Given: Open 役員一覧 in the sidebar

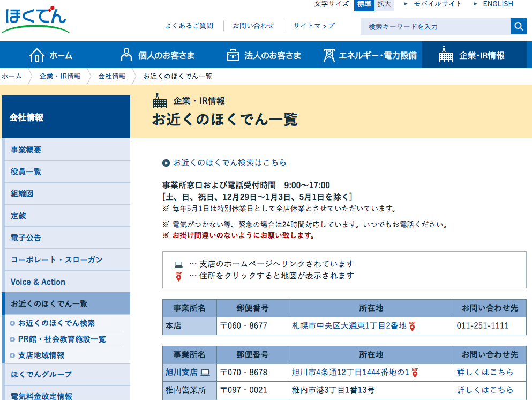Looking at the screenshot, I should (x=67, y=172).
